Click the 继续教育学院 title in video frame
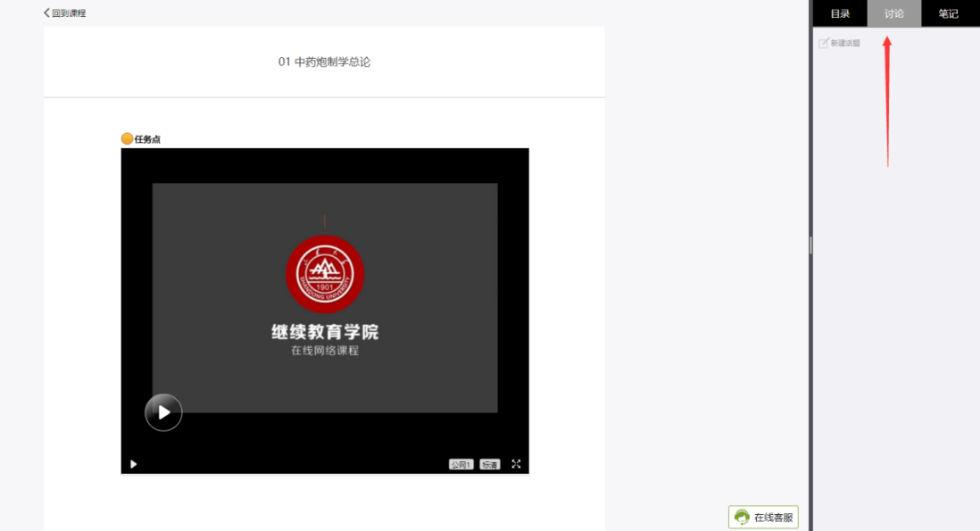Screen dimensions: 980x531 click(x=325, y=332)
